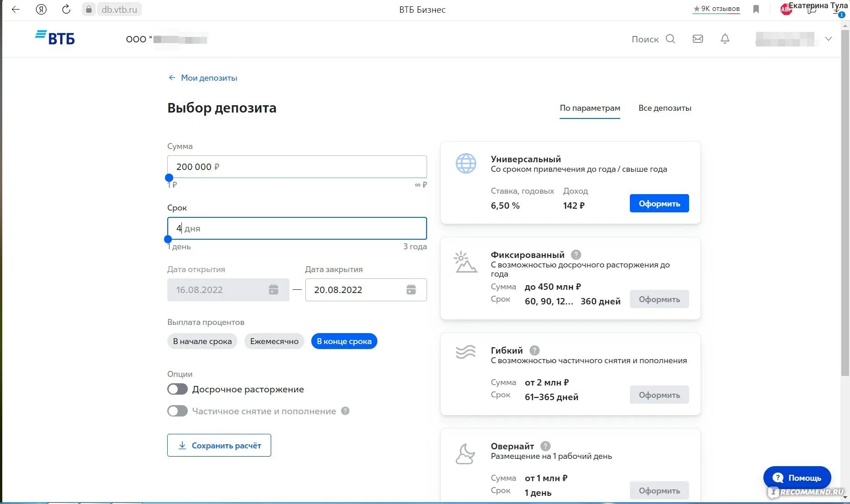Click the Фиксированный mountain sun icon
The width and height of the screenshot is (850, 504).
pyautogui.click(x=465, y=262)
